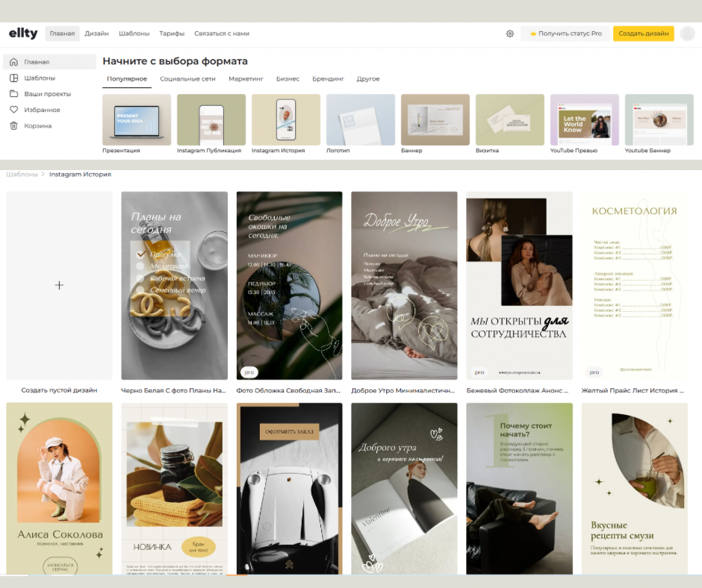Click the user profile avatar icon
702x588 pixels.
[x=686, y=34]
